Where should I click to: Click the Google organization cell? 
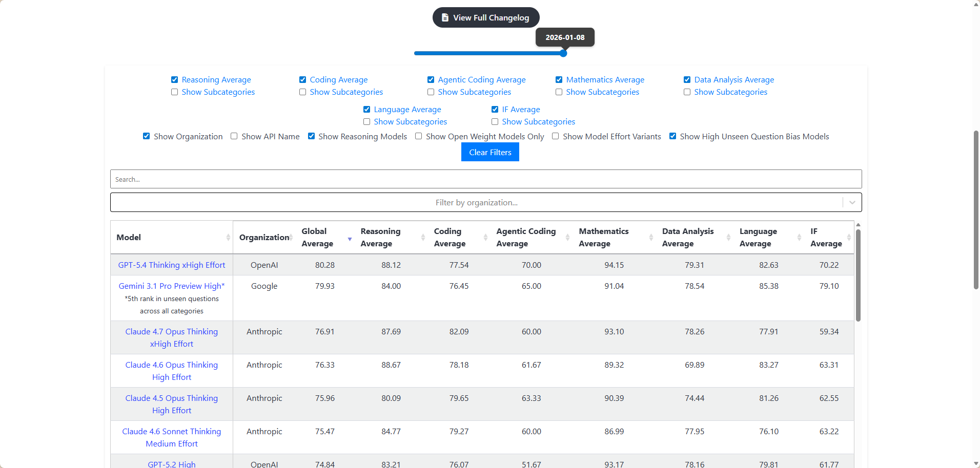pos(264,286)
